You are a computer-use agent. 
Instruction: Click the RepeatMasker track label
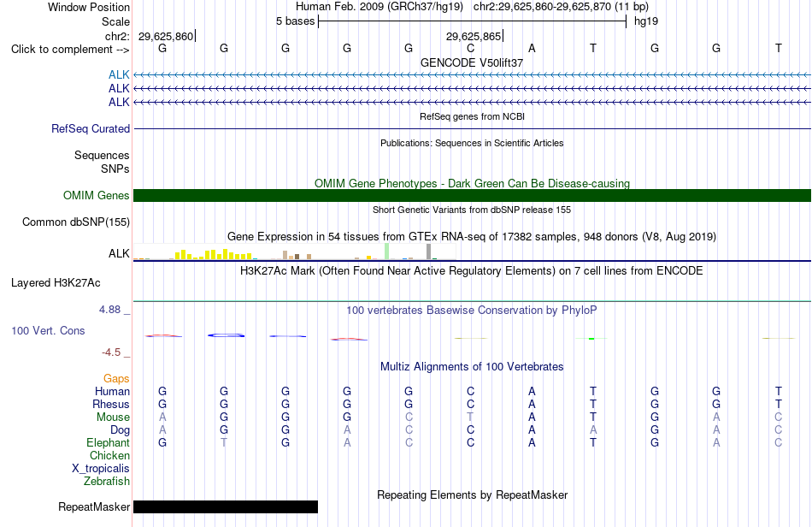(x=94, y=506)
